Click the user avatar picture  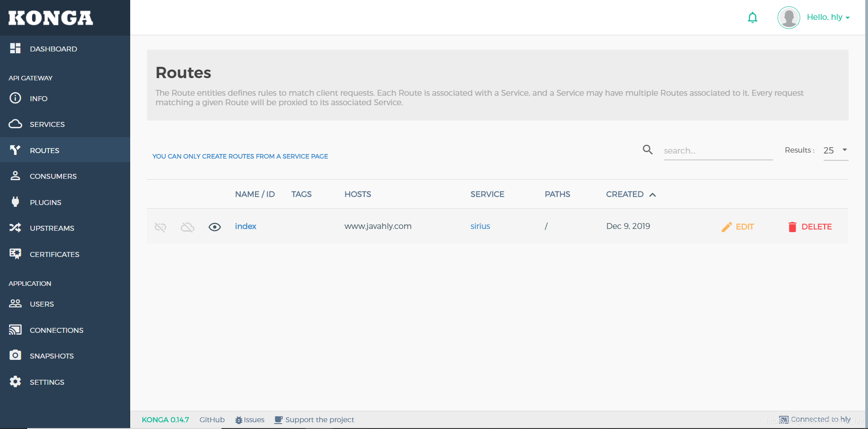click(789, 18)
